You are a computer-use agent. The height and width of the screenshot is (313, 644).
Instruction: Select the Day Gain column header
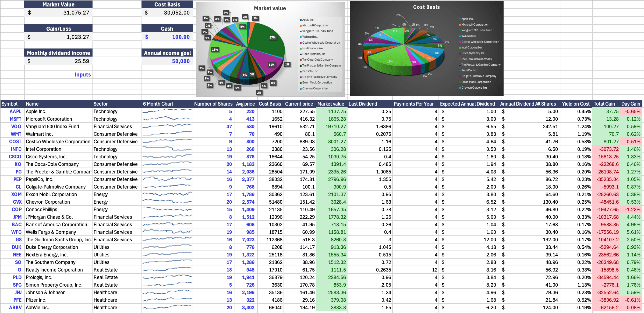coord(630,104)
